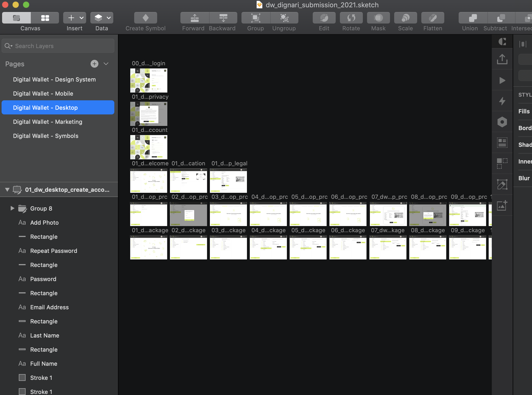Click the Create Symbol toolbar icon

tap(145, 18)
